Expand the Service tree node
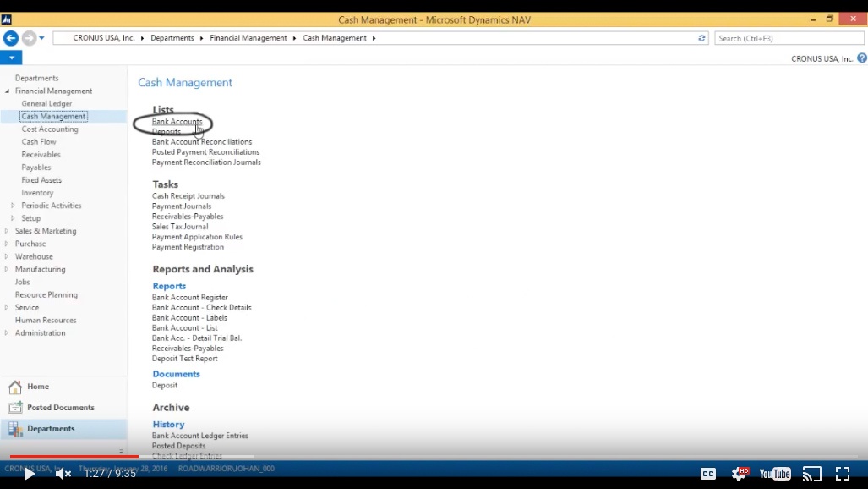Image resolution: width=868 pixels, height=489 pixels. tap(7, 308)
